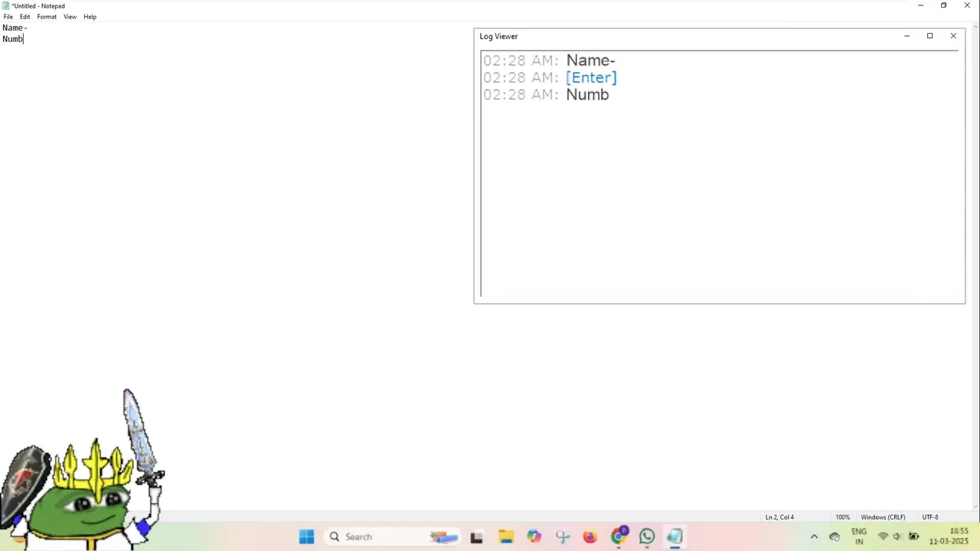
Task: Click the 'Numb' entry in Log Viewer
Action: tap(587, 95)
